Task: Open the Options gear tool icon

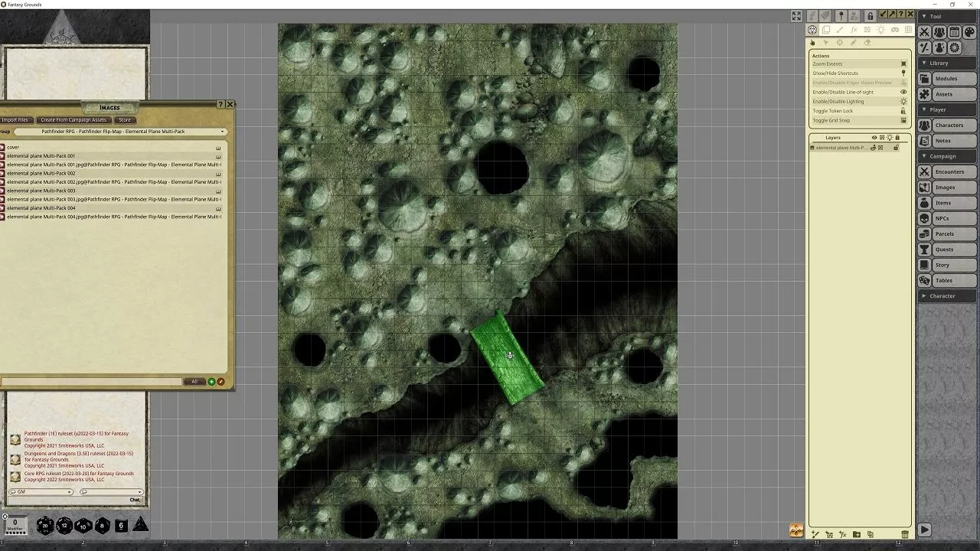Action: tap(955, 47)
